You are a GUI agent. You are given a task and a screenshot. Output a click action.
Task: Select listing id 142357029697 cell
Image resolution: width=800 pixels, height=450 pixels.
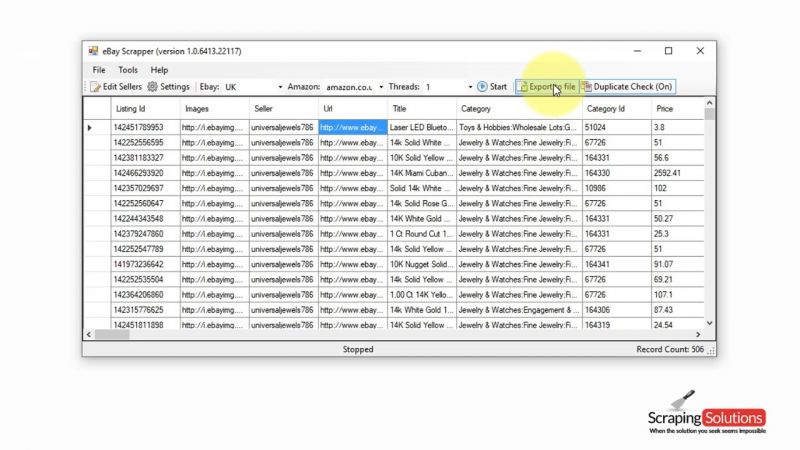(x=145, y=188)
